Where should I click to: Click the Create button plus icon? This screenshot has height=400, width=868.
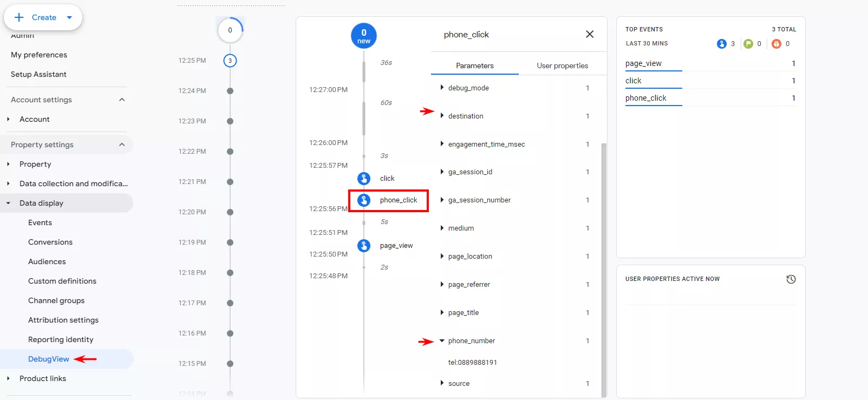click(x=19, y=17)
